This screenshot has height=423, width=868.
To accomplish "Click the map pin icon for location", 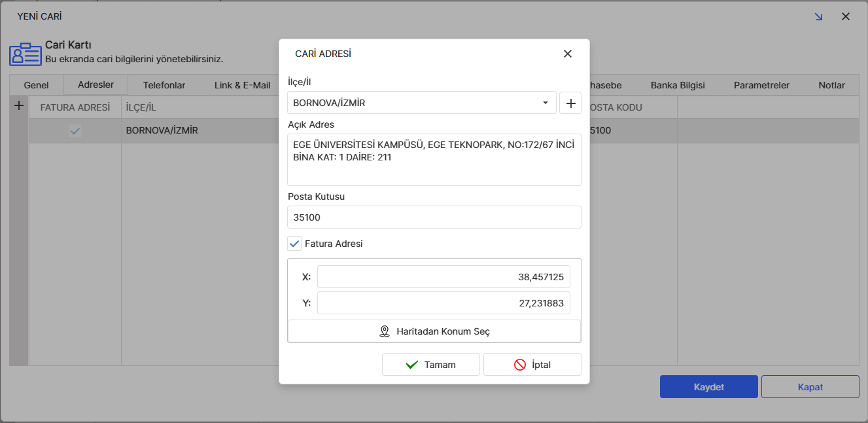I will (385, 331).
